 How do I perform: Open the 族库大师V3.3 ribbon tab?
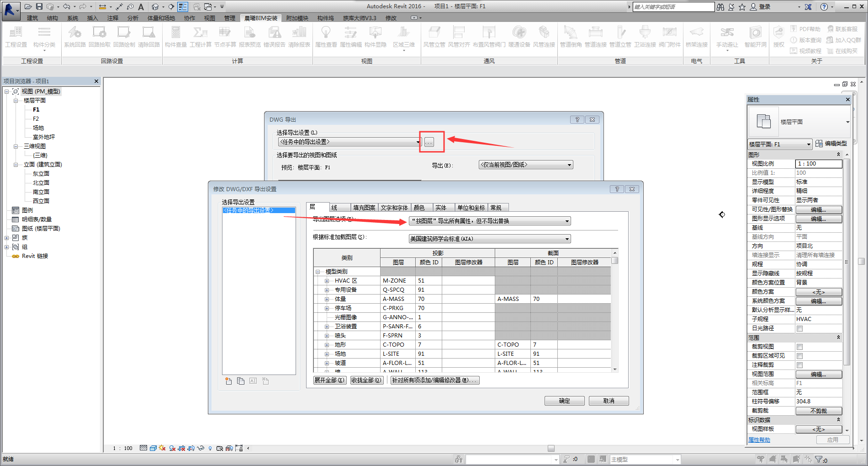pos(360,18)
